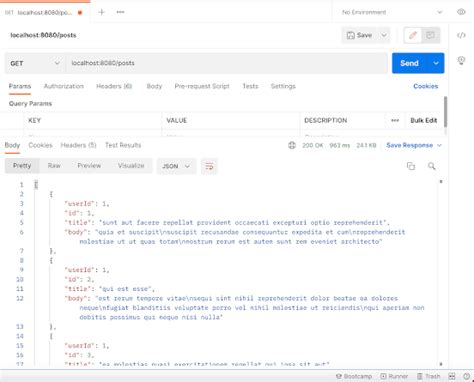Click Bulk Edit for query params
The height and width of the screenshot is (382, 474).
coord(423,120)
